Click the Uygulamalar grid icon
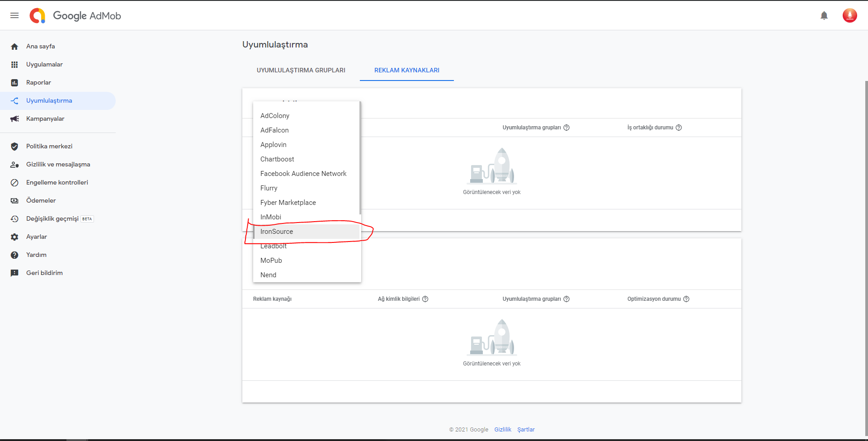The width and height of the screenshot is (868, 441). click(x=14, y=65)
